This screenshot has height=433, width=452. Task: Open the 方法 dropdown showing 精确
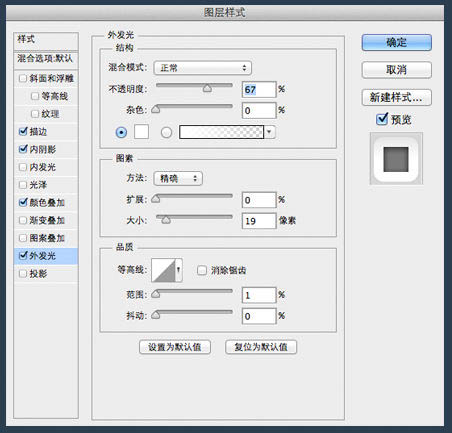pyautogui.click(x=178, y=178)
